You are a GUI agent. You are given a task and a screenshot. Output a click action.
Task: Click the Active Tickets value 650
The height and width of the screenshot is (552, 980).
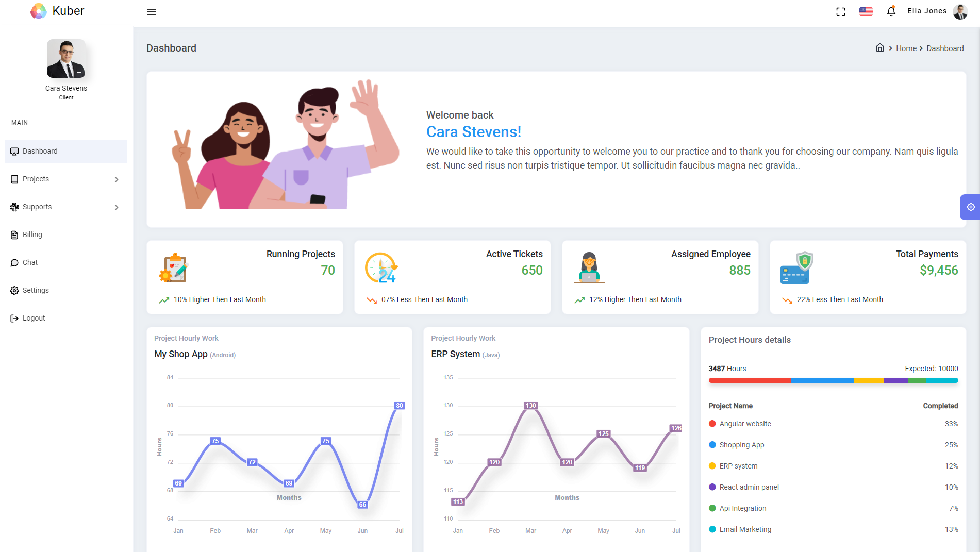(x=532, y=271)
